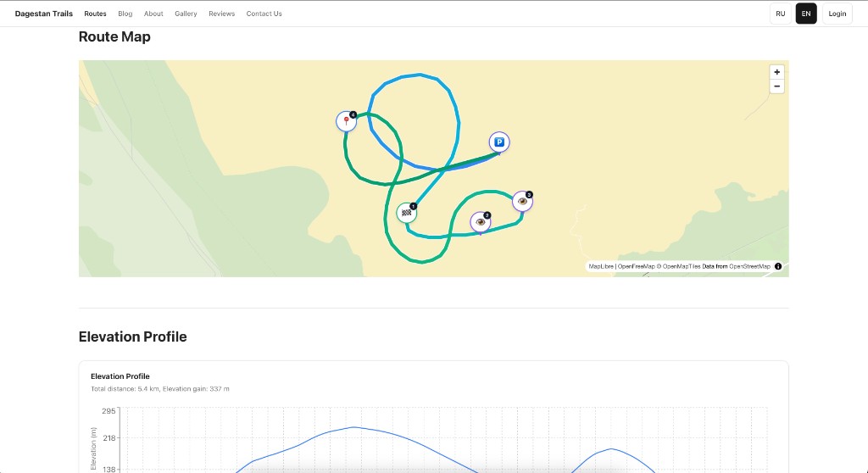Viewport: 868px width, 473px height.
Task: Open the Contact Us page
Action: [x=264, y=14]
